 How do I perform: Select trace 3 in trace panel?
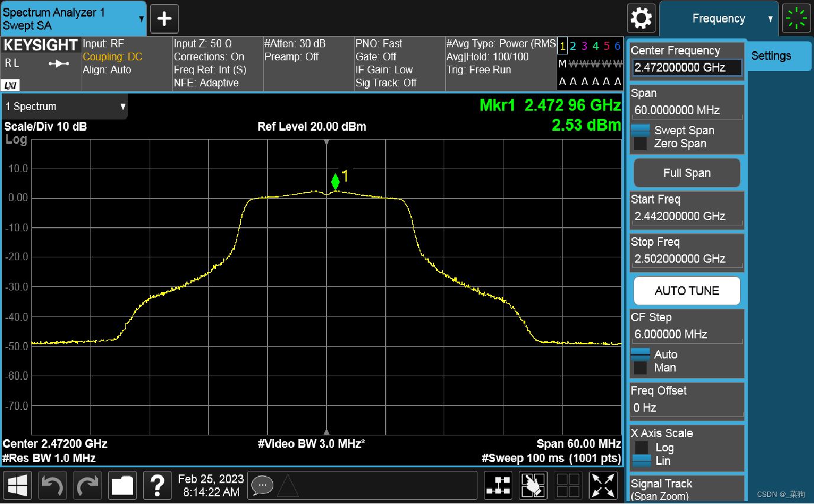coord(584,46)
